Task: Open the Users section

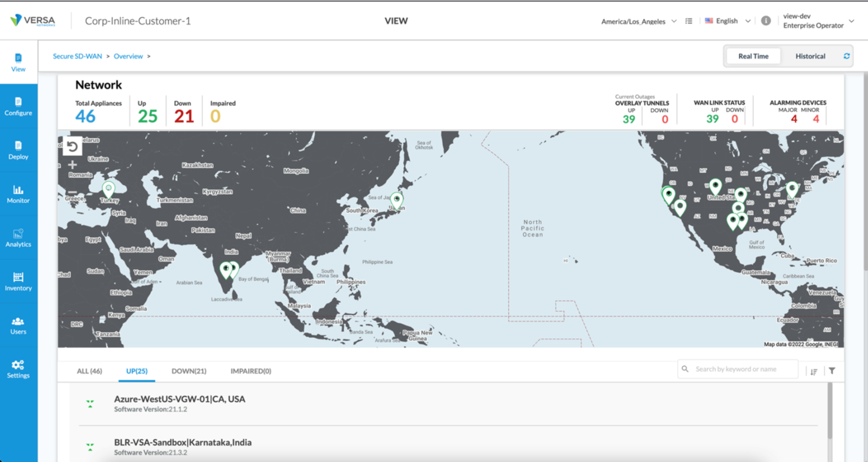Action: (x=19, y=326)
